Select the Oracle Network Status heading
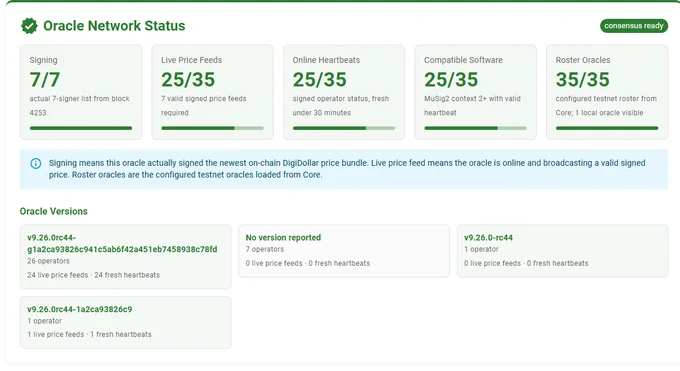 114,26
